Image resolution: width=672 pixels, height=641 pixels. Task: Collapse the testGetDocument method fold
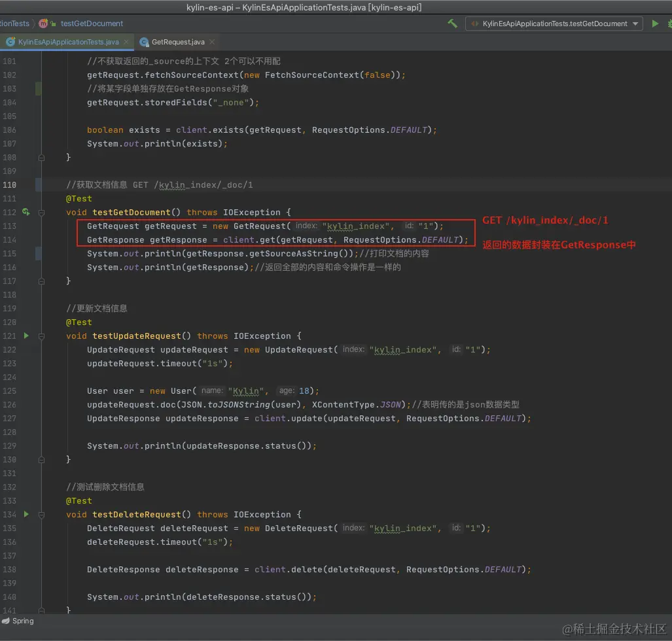[x=41, y=213]
